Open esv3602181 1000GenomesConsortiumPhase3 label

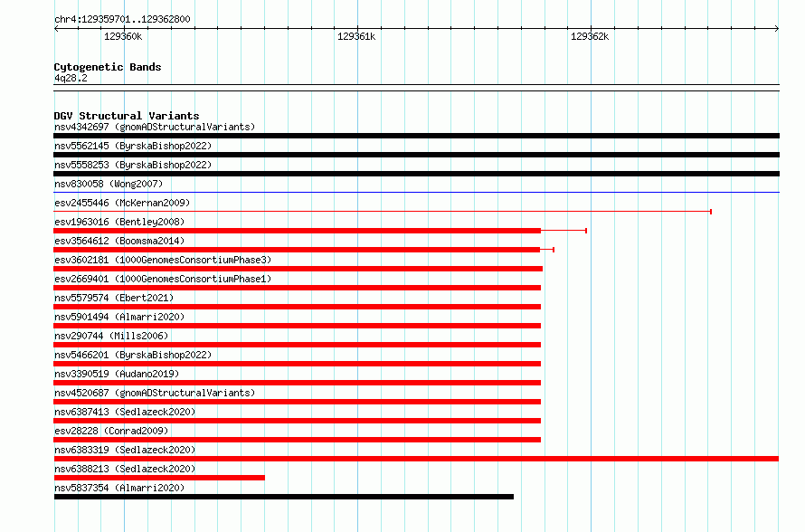coord(163,260)
